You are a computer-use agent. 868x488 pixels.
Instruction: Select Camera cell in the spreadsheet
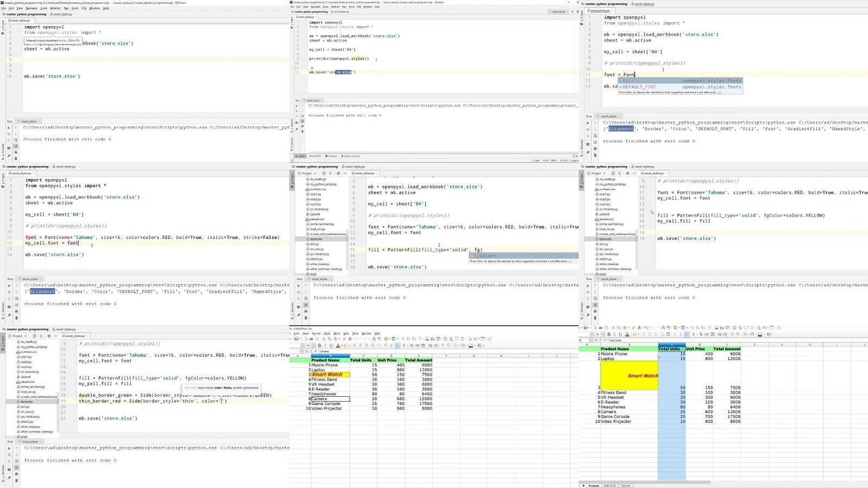[330, 399]
